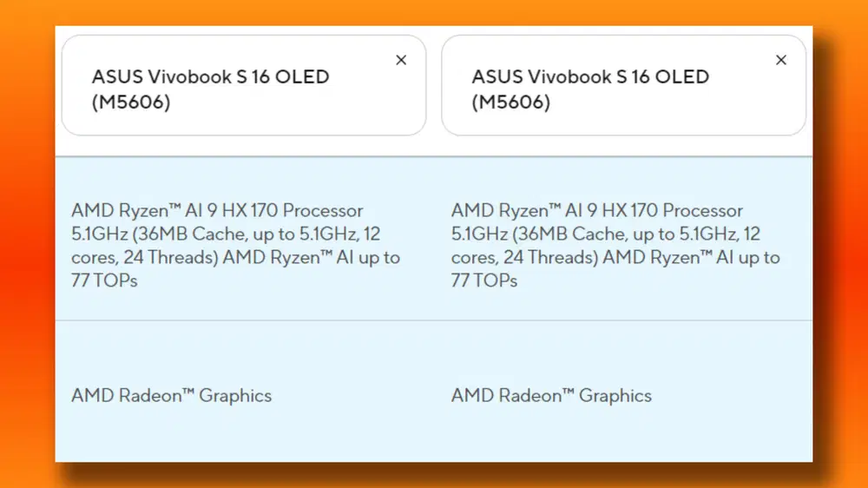This screenshot has width=868, height=488.
Task: Click the right column's 77 TOPs text
Action: [484, 280]
